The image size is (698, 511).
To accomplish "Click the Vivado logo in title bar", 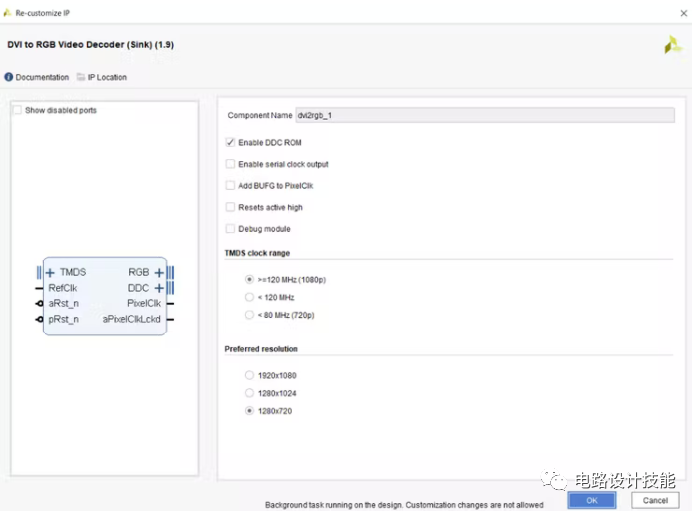I will coord(7,13).
